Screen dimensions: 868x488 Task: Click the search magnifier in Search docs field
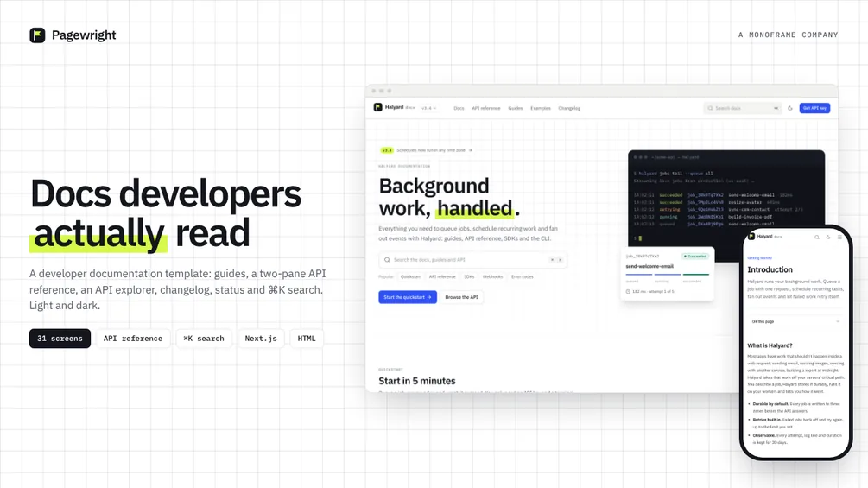(710, 108)
